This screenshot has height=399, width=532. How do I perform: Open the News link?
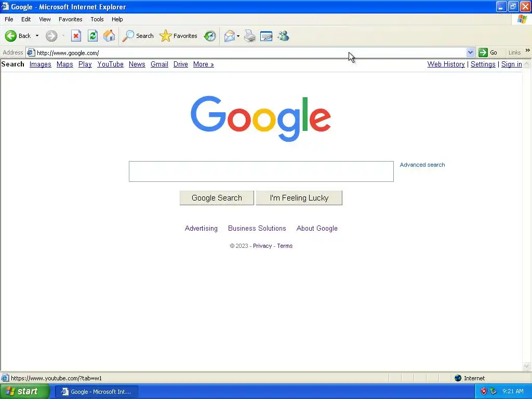(137, 64)
